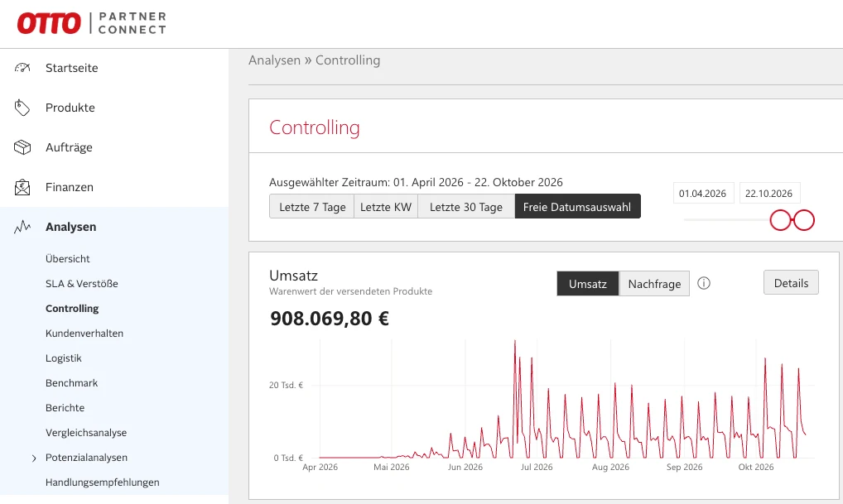Open Startseite in the sidebar

(x=71, y=68)
